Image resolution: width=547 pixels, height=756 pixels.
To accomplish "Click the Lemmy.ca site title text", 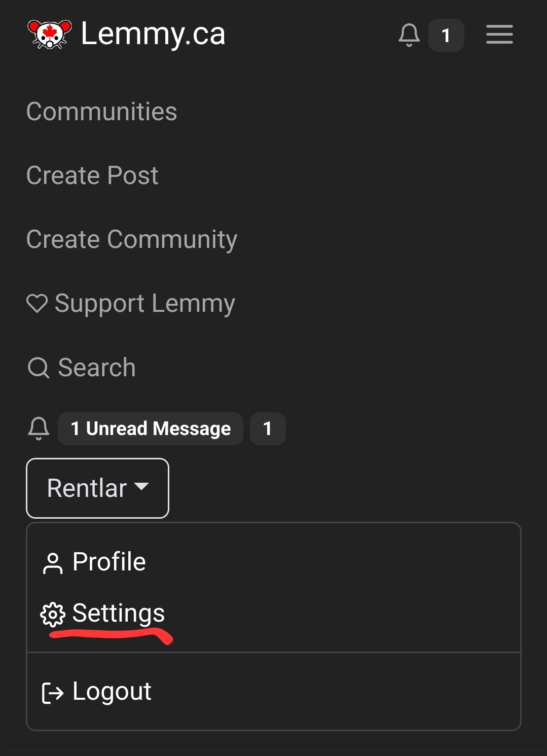I will coord(153,34).
